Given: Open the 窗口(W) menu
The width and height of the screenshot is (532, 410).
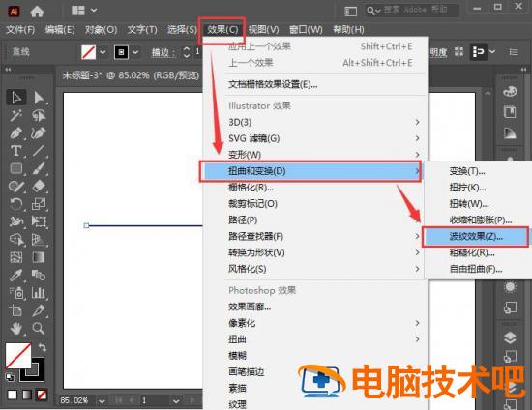Looking at the screenshot, I should (x=306, y=30).
